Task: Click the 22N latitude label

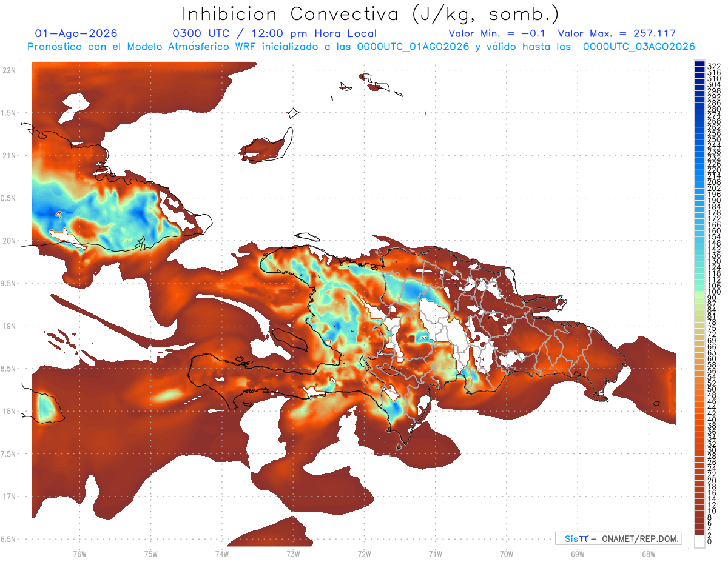Action: click(x=8, y=70)
